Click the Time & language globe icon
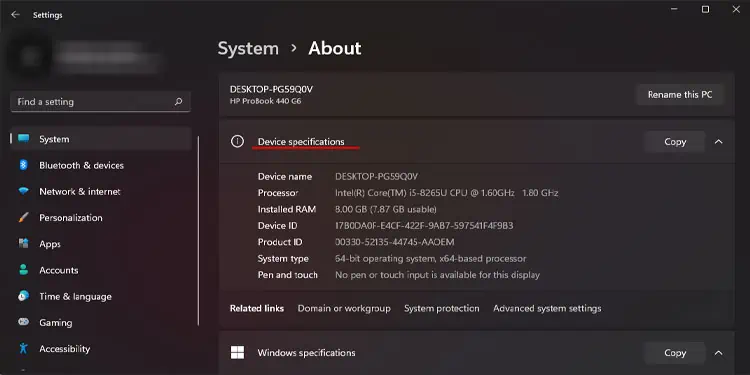 tap(23, 296)
